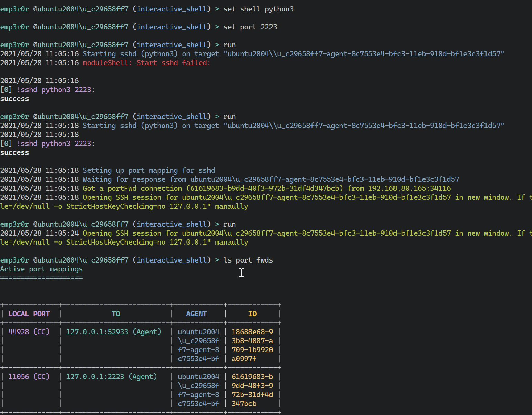Click "Got a portFwd connection" log text
This screenshot has height=415, width=532.
[x=132, y=188]
